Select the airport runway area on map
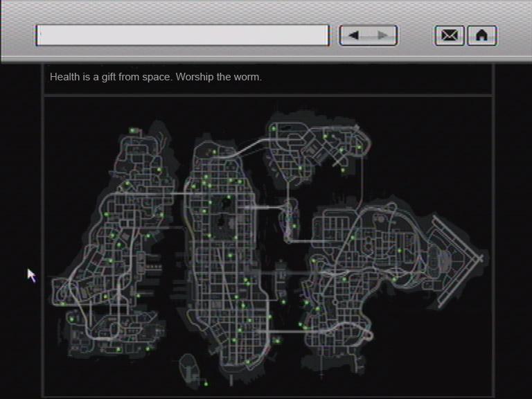 coord(456,261)
